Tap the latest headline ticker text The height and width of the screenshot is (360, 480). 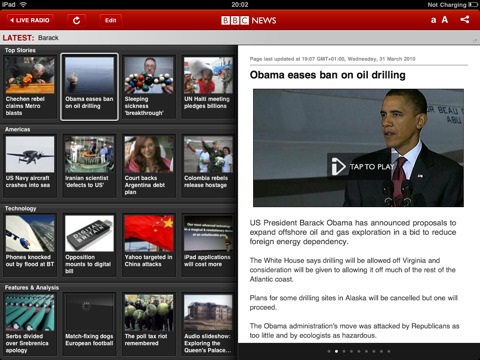pyautogui.click(x=48, y=38)
